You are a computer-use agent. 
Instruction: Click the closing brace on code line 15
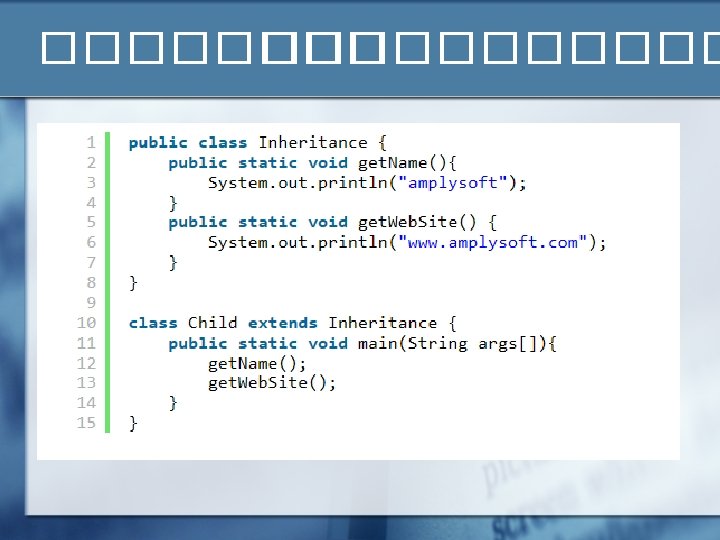(133, 423)
